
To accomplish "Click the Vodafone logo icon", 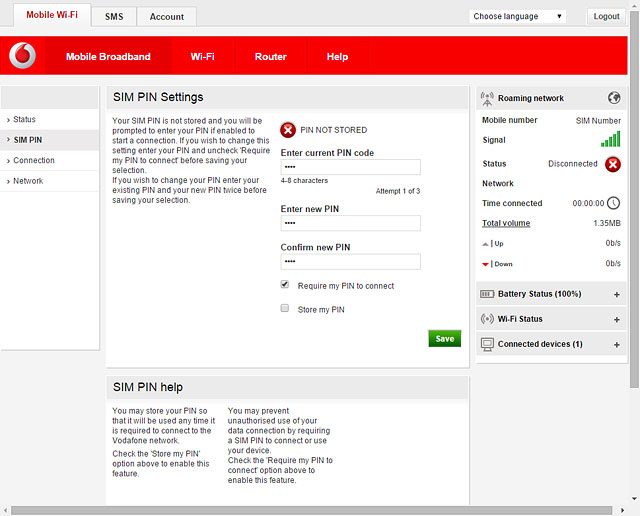I will pyautogui.click(x=22, y=56).
